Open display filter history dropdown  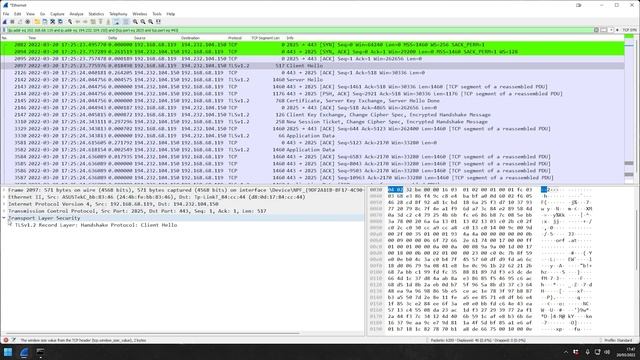coord(611,30)
